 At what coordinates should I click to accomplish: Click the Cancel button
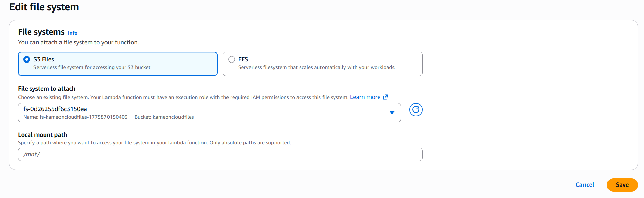point(585,185)
